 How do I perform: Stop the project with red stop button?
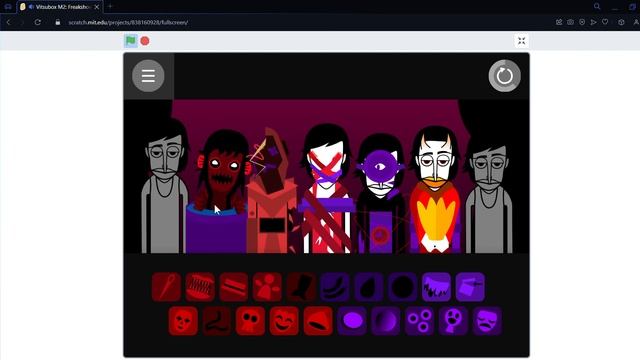point(145,41)
